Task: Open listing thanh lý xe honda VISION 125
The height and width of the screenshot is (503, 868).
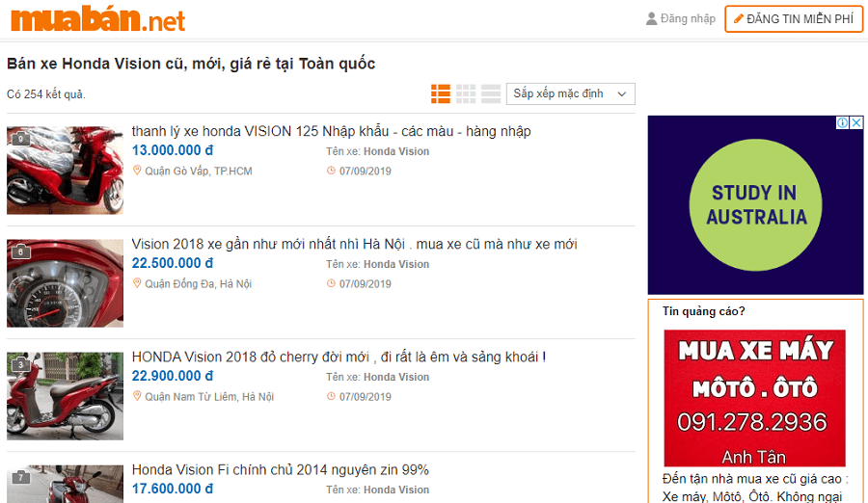Action: [x=331, y=131]
